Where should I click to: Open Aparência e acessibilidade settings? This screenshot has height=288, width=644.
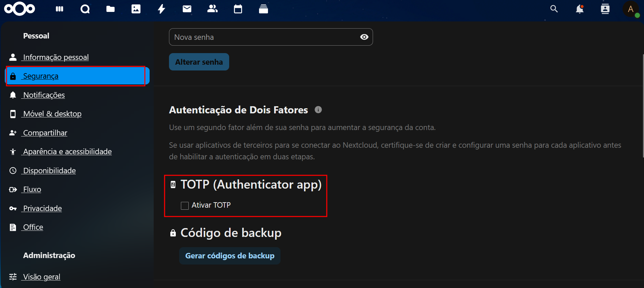click(78, 151)
